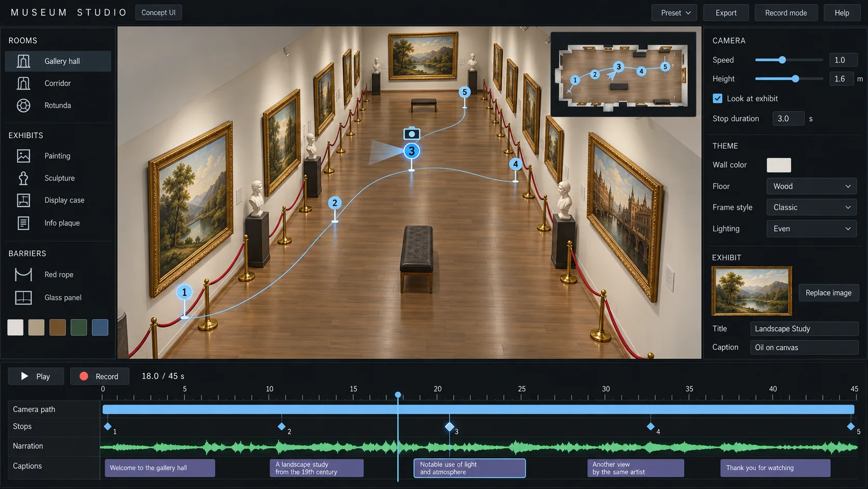
Task: Open the Help menu
Action: click(x=842, y=13)
